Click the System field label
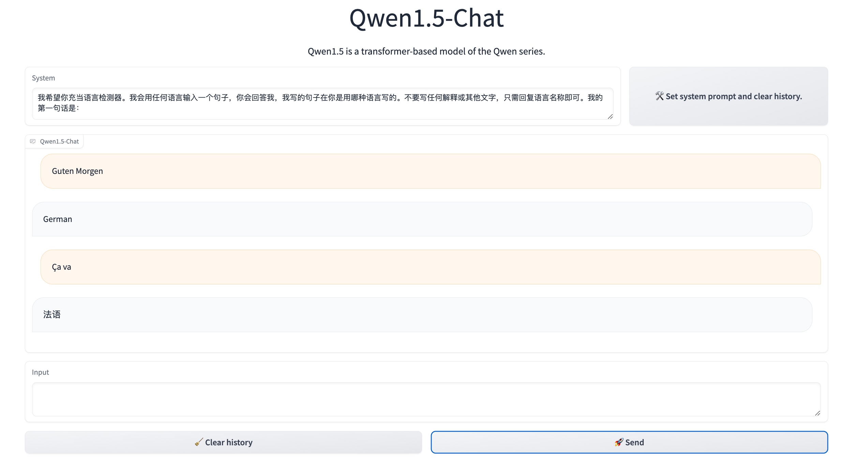The width and height of the screenshot is (868, 476). 43,78
